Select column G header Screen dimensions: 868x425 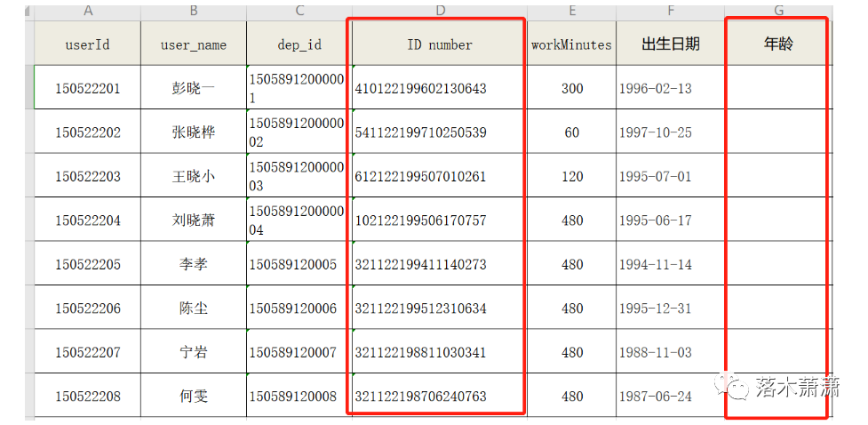pos(779,12)
